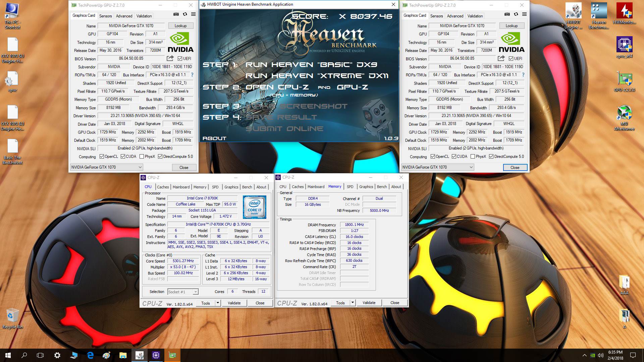The image size is (644, 362).
Task: Toggle the CUDA checkbox in right GPU-Z
Action: click(454, 157)
